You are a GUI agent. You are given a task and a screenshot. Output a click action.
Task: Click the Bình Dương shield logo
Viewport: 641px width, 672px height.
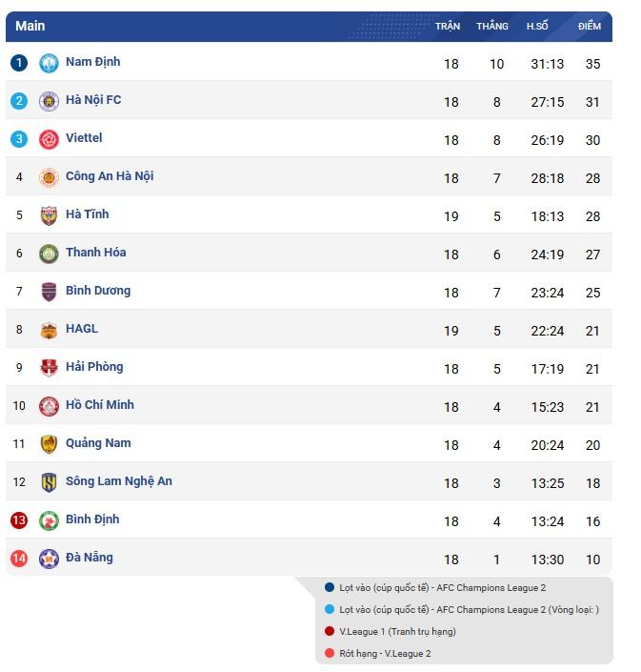coord(49,292)
